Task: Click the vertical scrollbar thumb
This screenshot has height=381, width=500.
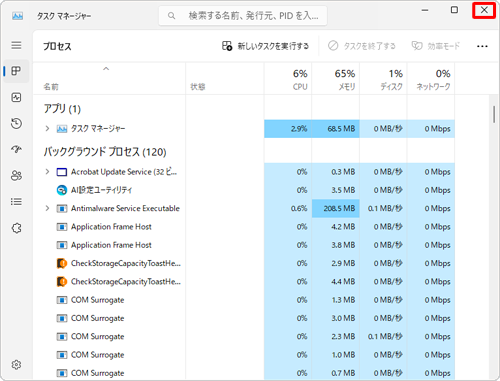Action: pos(494,115)
